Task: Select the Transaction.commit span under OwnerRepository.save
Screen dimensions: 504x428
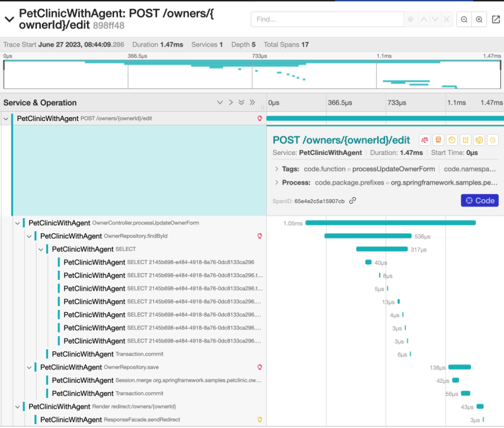Action: tap(156, 393)
